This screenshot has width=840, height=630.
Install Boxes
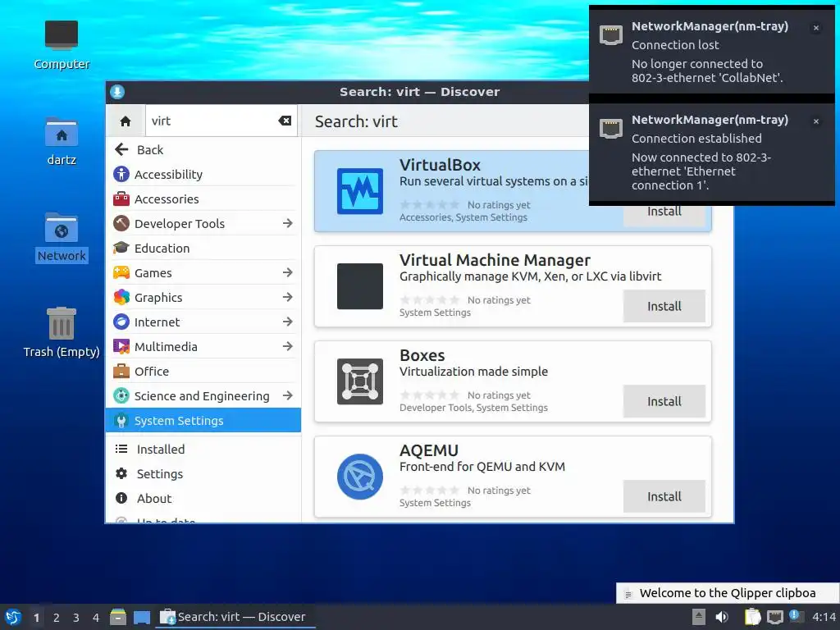664,401
